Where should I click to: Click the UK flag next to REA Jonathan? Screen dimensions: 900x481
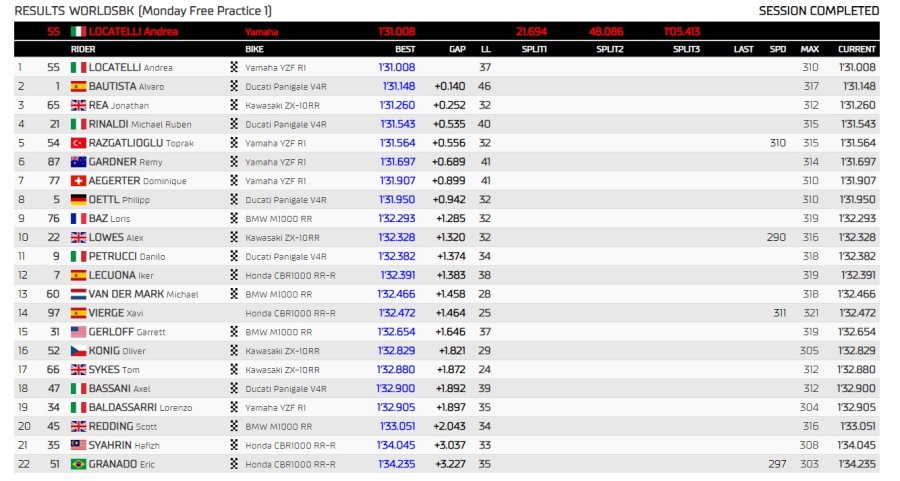pos(78,105)
